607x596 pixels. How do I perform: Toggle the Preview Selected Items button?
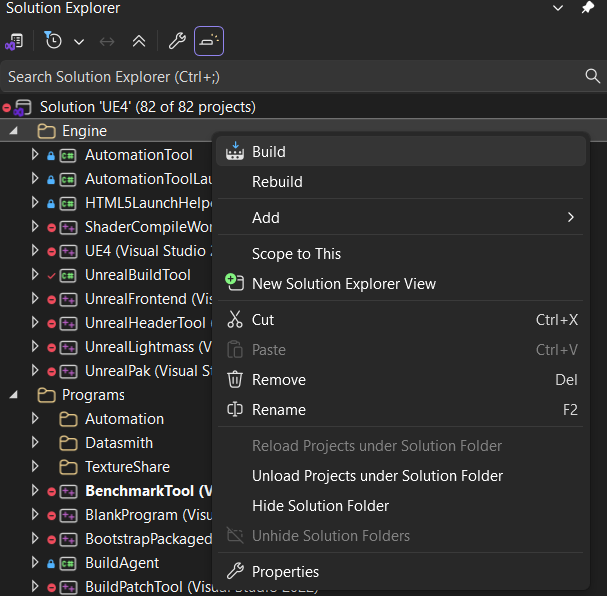click(209, 41)
